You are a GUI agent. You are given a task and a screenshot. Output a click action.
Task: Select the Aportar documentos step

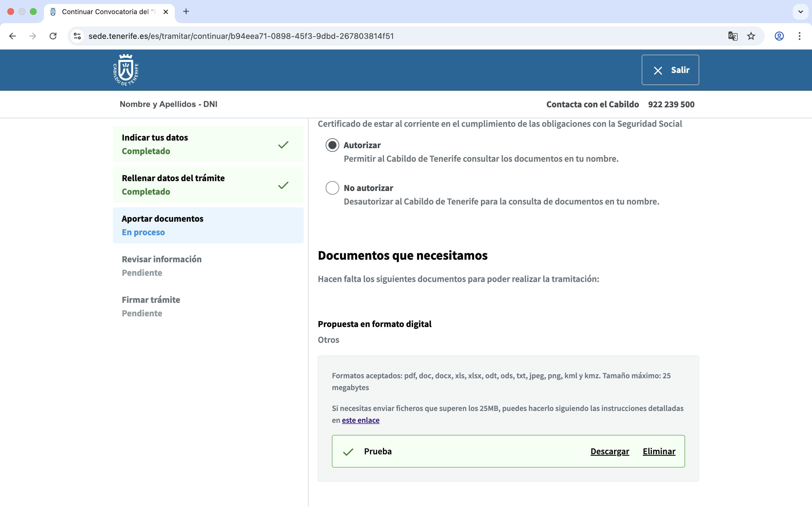(x=208, y=225)
